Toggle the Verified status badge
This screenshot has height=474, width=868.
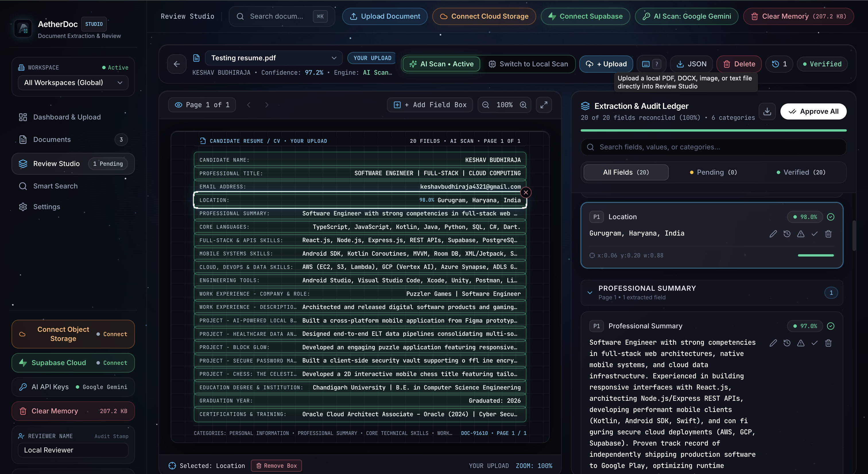(822, 64)
